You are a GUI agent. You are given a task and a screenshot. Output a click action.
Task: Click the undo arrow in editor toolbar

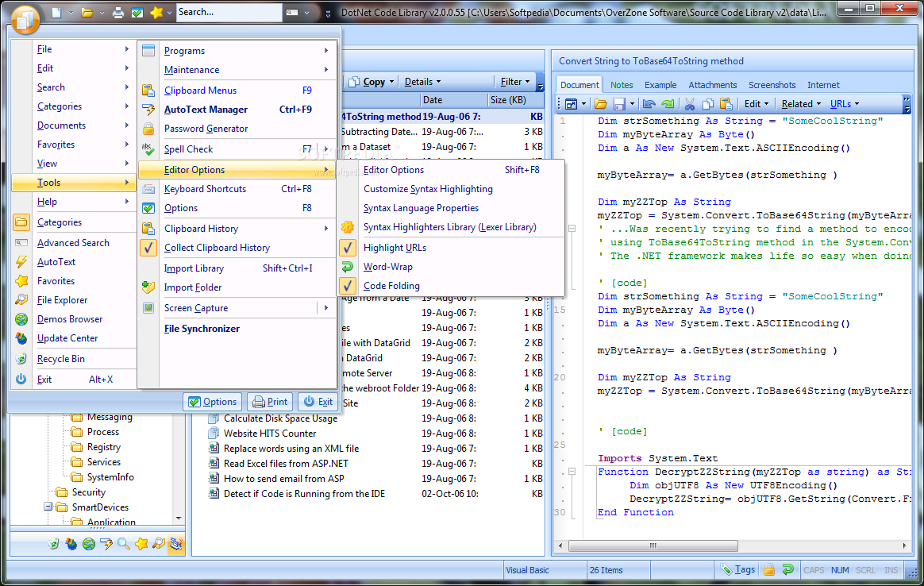pyautogui.click(x=649, y=104)
